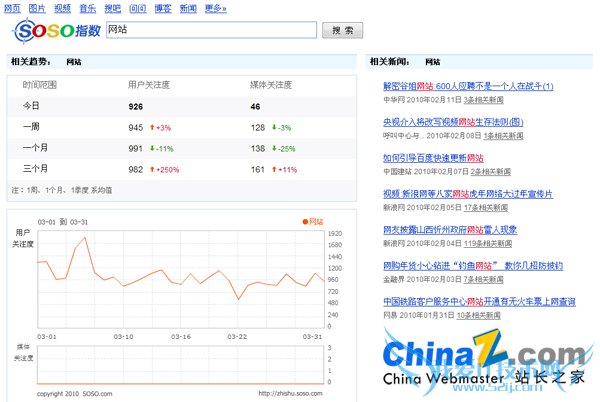The image size is (600, 402).
Task: Click the http://zhishu.soso.com text below chart
Action: (x=290, y=393)
